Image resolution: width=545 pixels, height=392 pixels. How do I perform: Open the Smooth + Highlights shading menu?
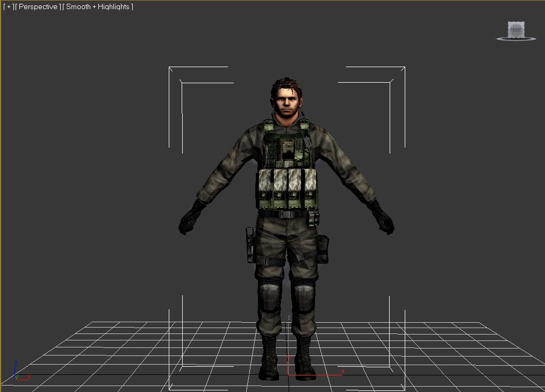coord(98,6)
